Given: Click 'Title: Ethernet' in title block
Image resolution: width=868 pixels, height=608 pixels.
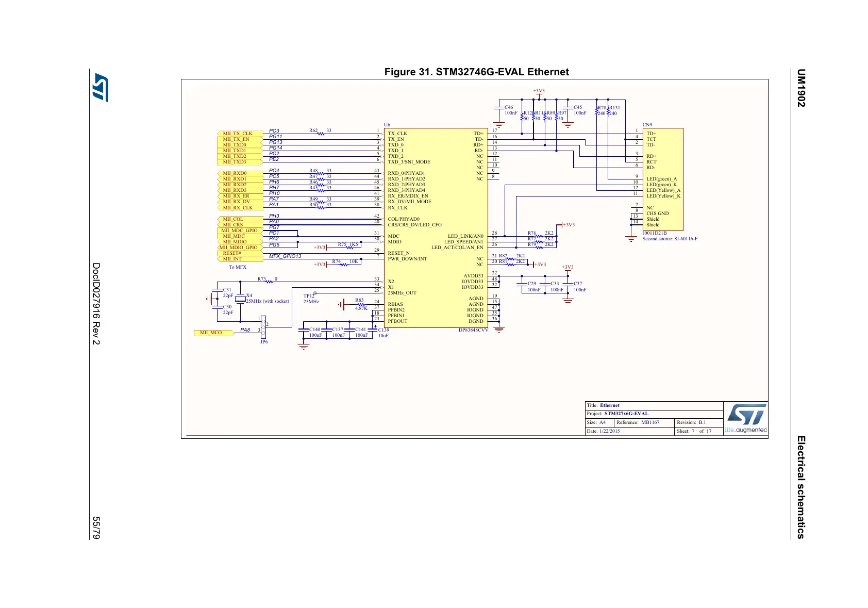Looking at the screenshot, I should [x=604, y=405].
